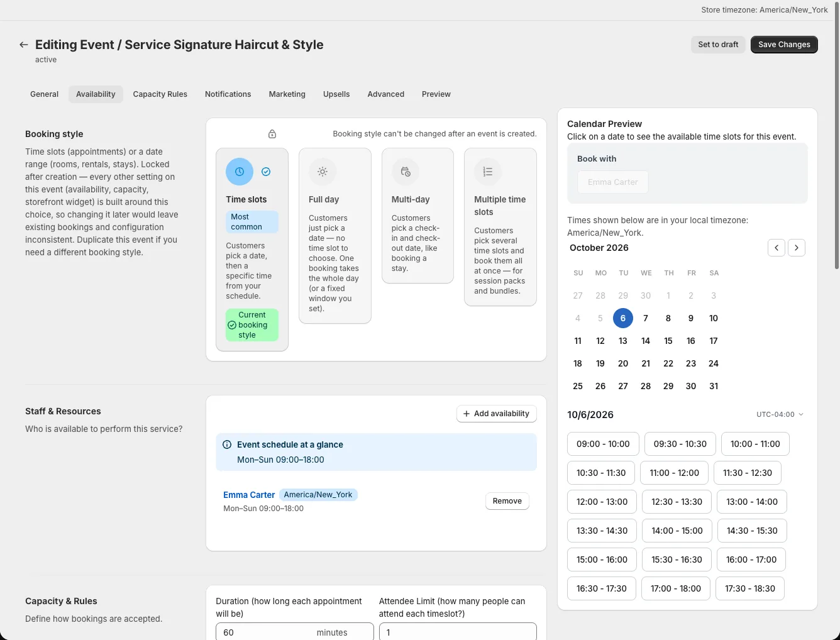
Task: Select October 14 in the calendar
Action: tap(646, 341)
